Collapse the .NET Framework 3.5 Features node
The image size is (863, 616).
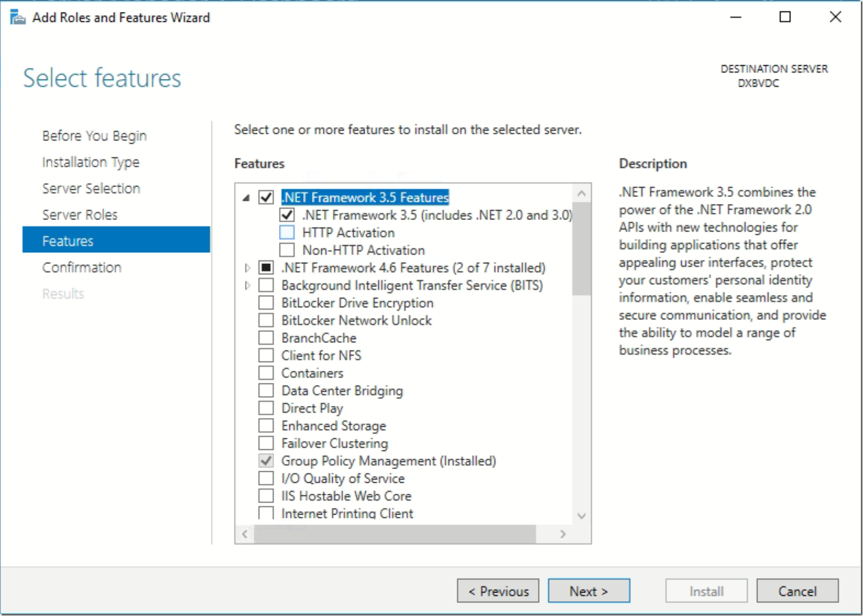(x=247, y=198)
